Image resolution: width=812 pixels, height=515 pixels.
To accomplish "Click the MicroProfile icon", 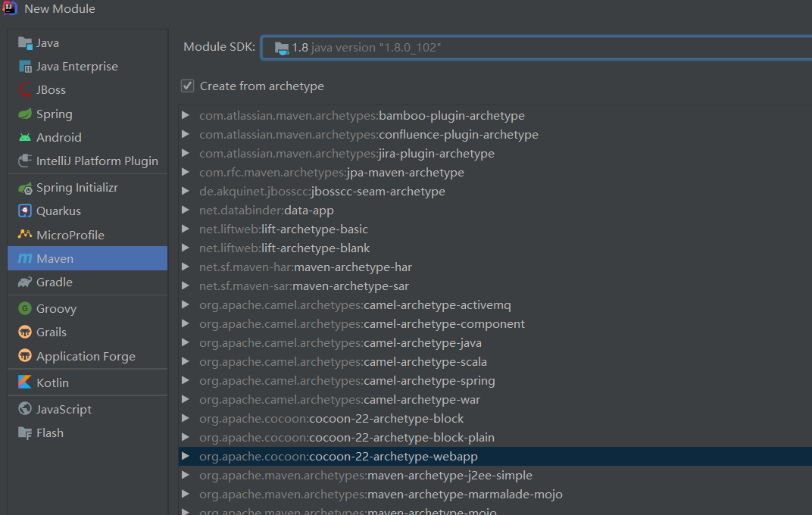I will click(x=25, y=235).
